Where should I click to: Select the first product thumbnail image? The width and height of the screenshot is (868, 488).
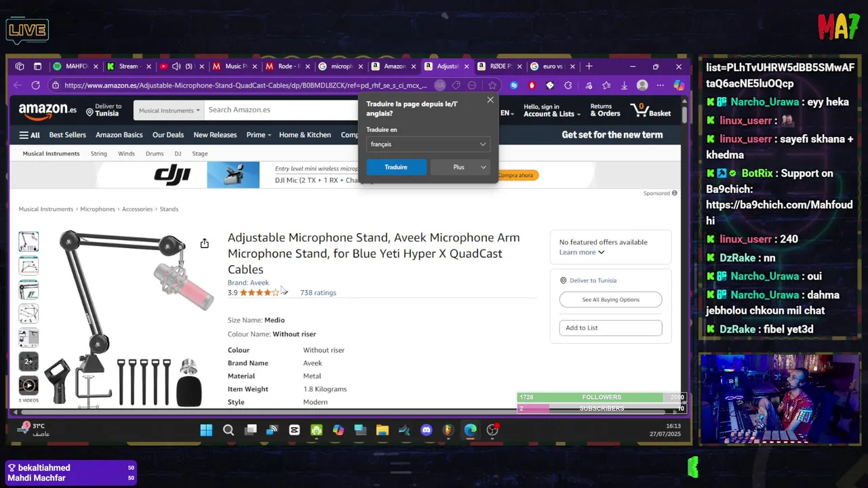coord(28,242)
